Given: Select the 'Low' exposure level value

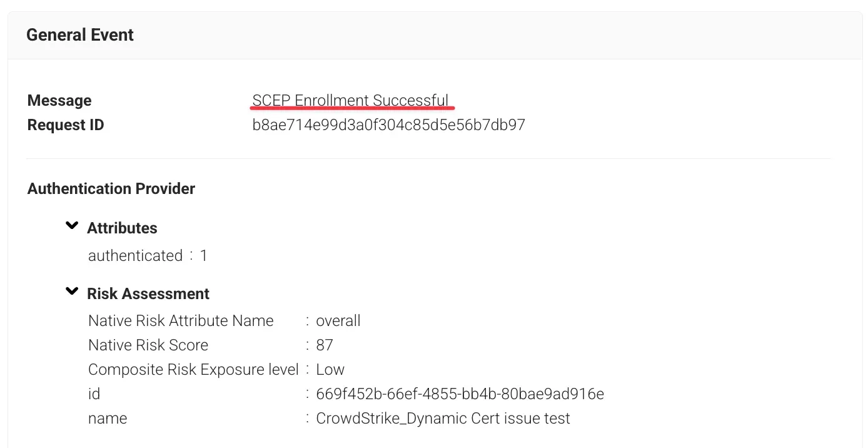Looking at the screenshot, I should click(330, 370).
